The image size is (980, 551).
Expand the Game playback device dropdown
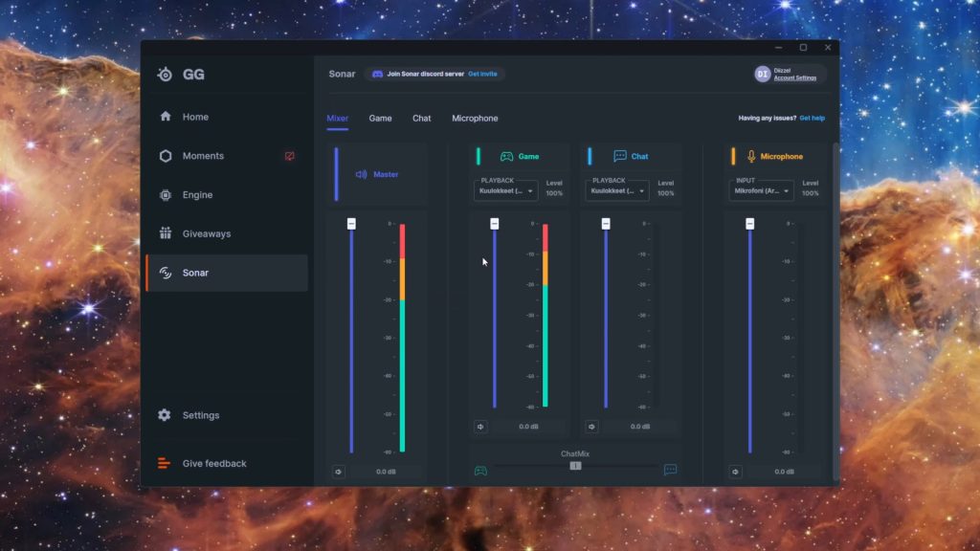click(x=506, y=190)
